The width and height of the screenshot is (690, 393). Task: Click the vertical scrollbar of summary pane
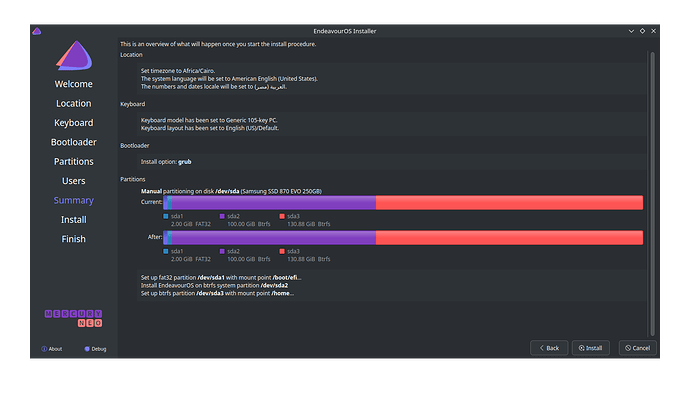pyautogui.click(x=652, y=194)
